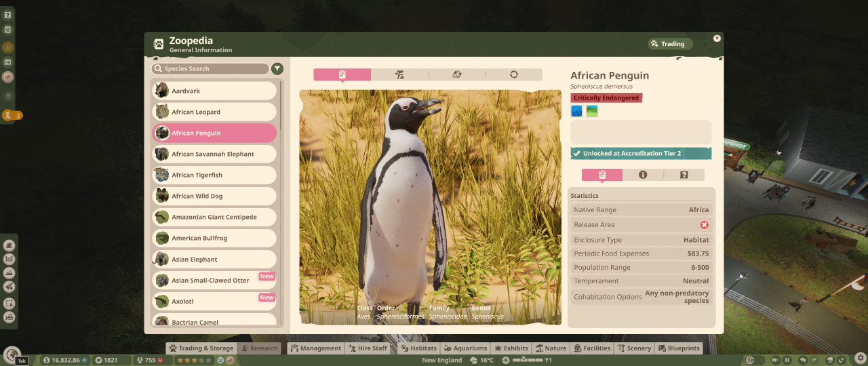
Task: Open the Facilities build menu
Action: [x=593, y=348]
